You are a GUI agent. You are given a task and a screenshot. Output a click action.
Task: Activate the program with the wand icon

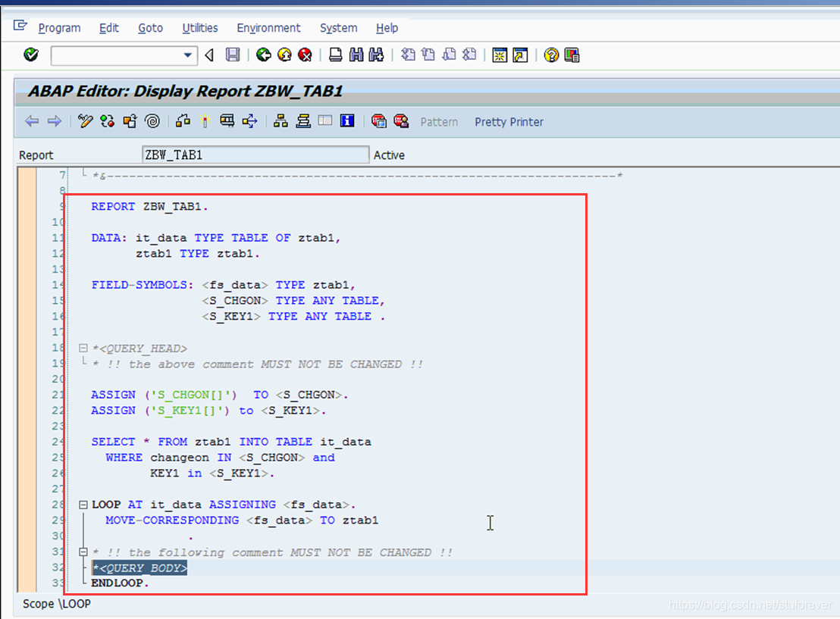[x=205, y=121]
